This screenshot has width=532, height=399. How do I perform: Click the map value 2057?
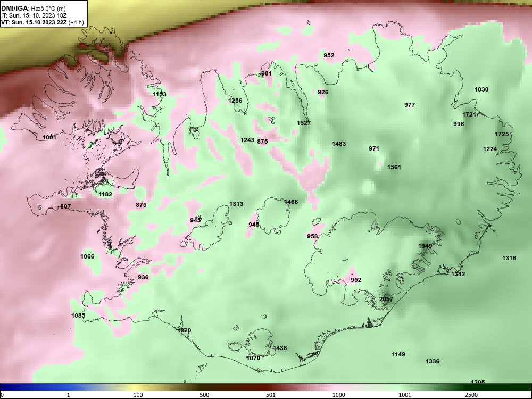click(x=386, y=299)
